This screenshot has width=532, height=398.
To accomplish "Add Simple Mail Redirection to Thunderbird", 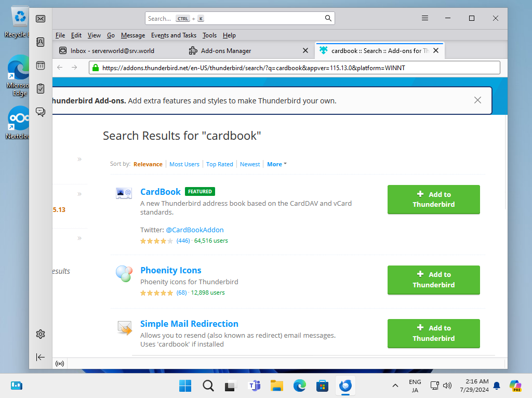I will [x=434, y=333].
